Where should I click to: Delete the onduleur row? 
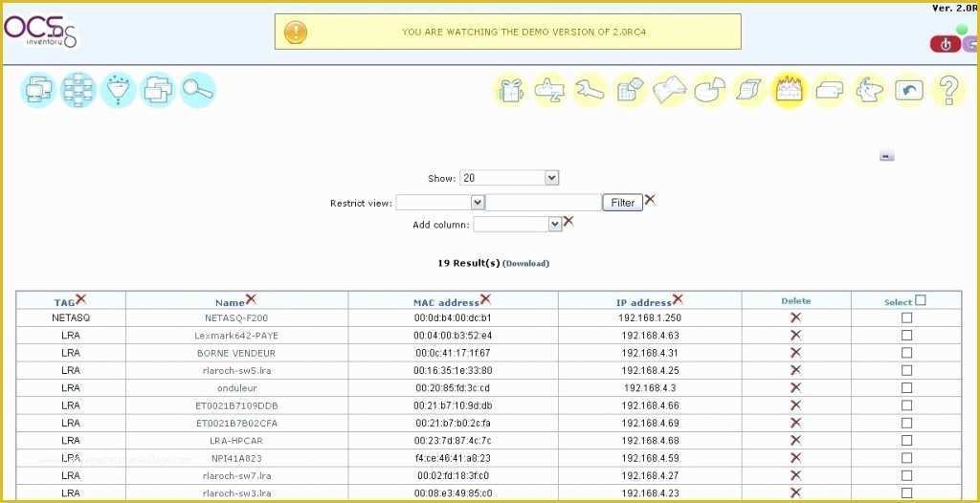(x=795, y=387)
